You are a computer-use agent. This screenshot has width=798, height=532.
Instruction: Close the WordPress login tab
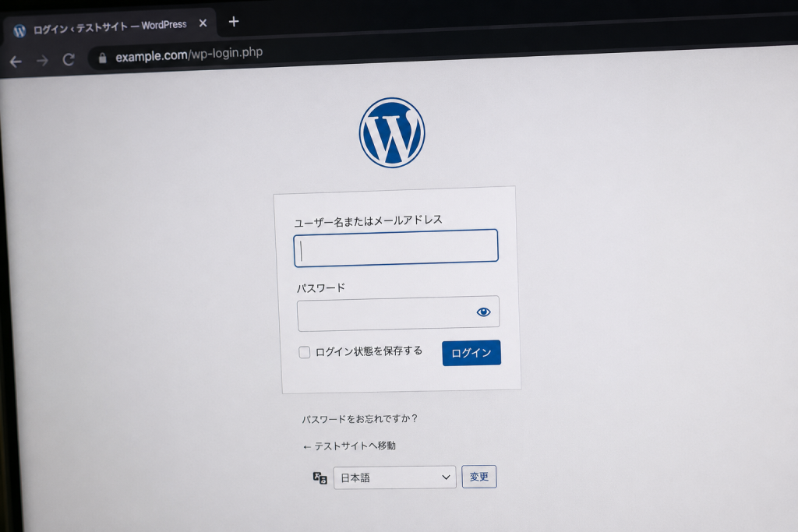tap(203, 23)
